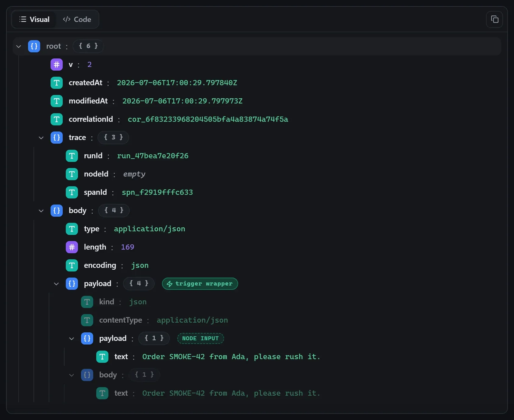The image size is (514, 420).
Task: Select the modifiedAt value 2026-07-06T17:00:29.797973Z
Action: click(182, 101)
